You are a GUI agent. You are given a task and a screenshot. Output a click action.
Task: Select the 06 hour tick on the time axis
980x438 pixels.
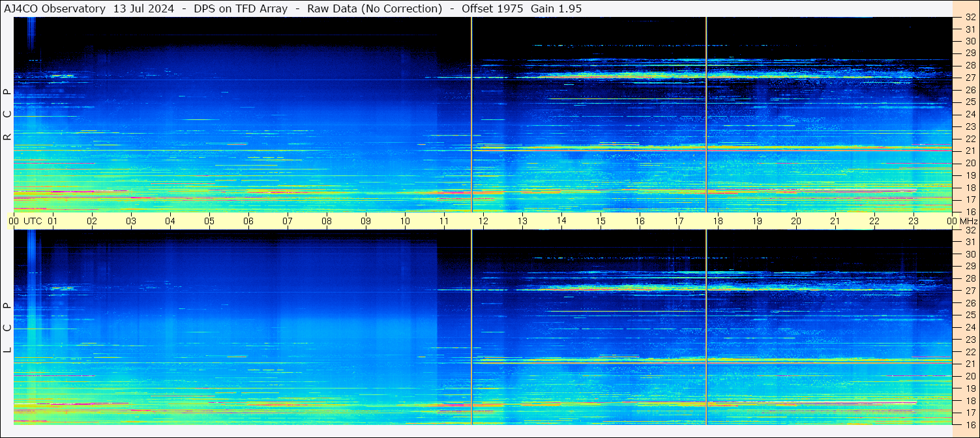click(248, 221)
